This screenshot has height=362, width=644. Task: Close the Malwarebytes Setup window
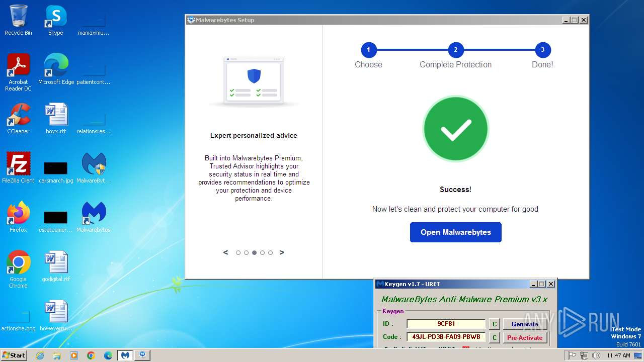(584, 20)
